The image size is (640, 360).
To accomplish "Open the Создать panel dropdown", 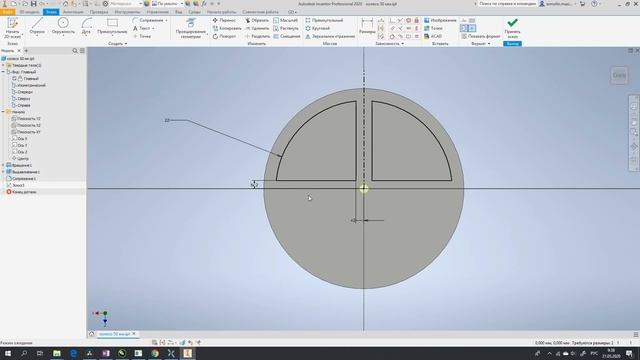I will [x=118, y=43].
